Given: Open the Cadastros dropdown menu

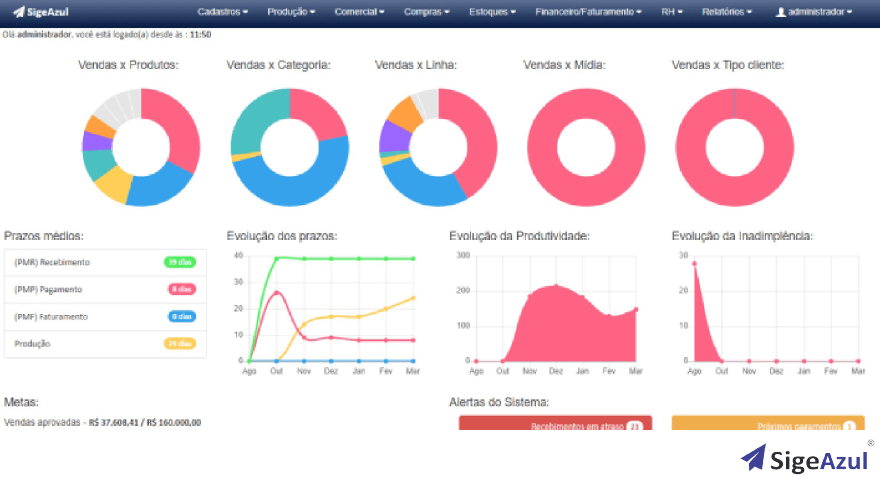Looking at the screenshot, I should coord(222,12).
